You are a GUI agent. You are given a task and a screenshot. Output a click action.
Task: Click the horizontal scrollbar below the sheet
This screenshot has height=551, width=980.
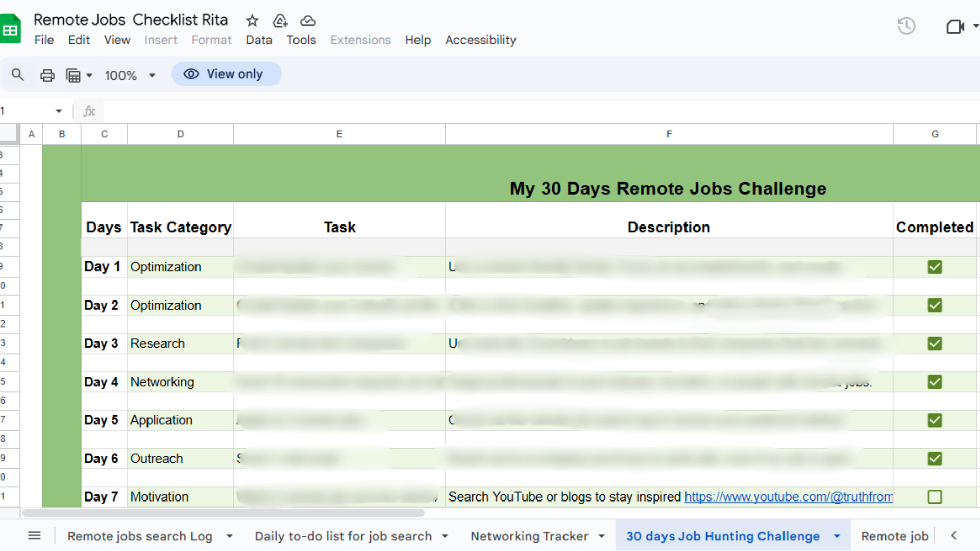pyautogui.click(x=223, y=513)
